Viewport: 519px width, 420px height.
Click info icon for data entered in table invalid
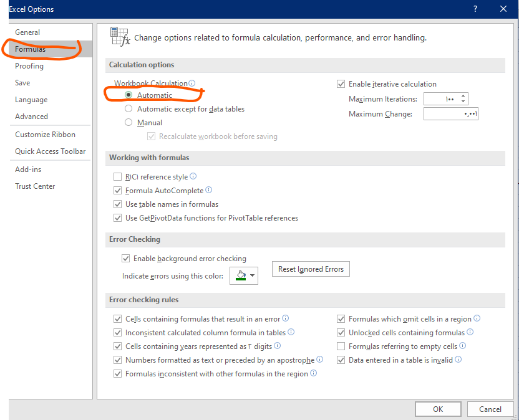[x=458, y=359]
